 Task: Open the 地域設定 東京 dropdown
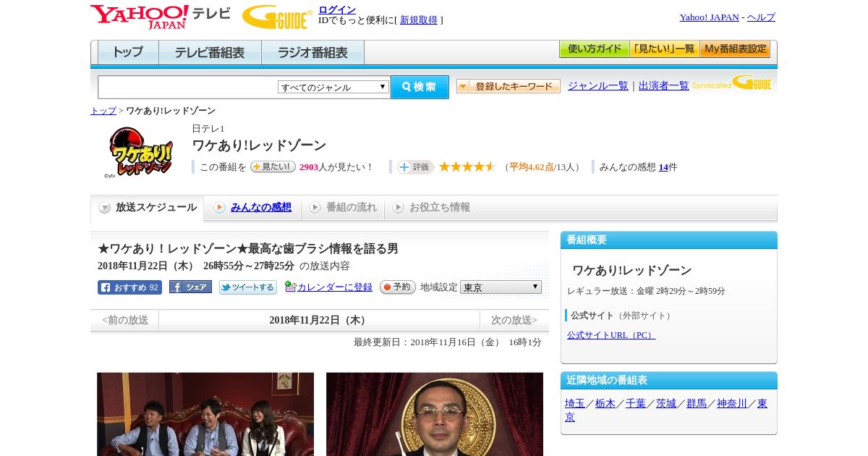(x=501, y=287)
